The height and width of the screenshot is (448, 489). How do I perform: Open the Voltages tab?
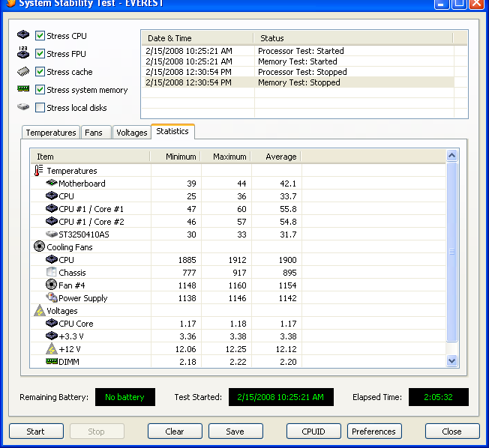click(x=131, y=133)
